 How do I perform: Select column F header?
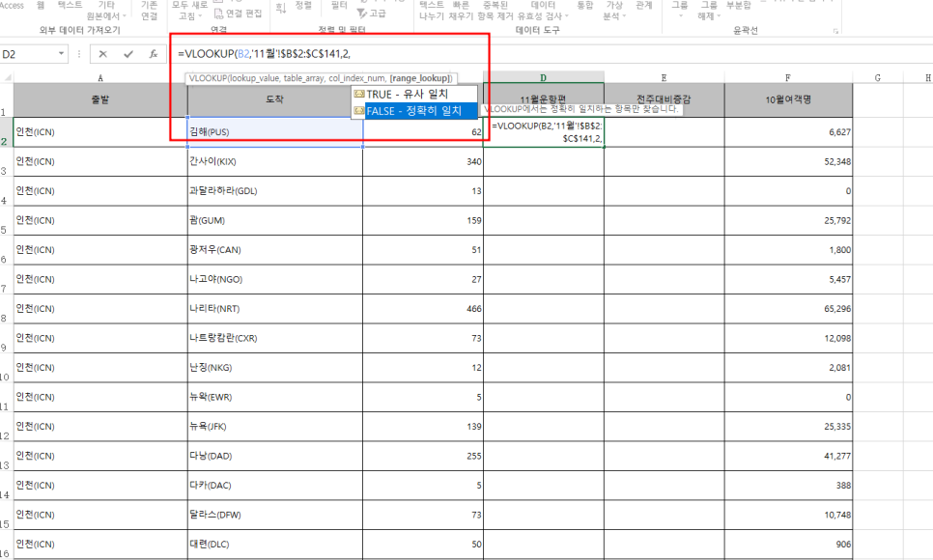[x=788, y=77]
